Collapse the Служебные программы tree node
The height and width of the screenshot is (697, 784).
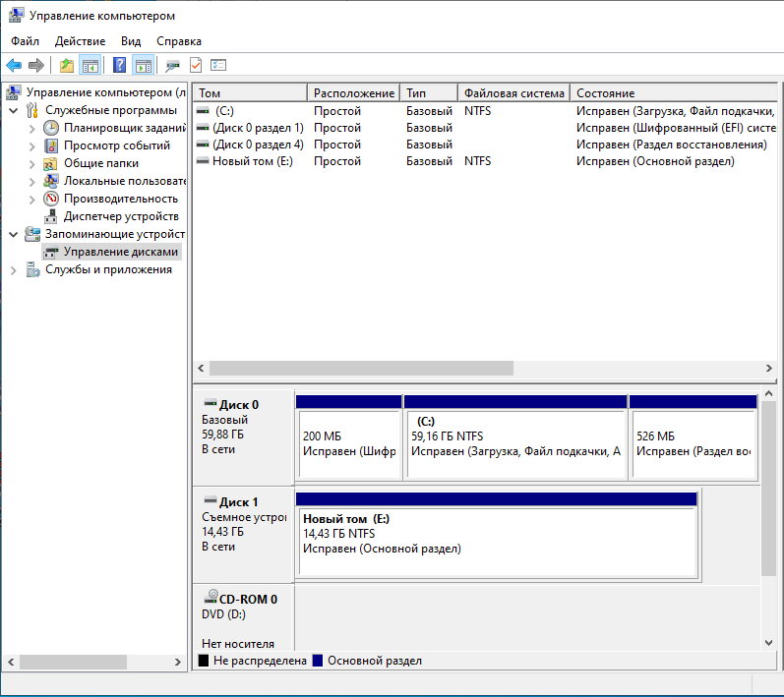point(13,110)
